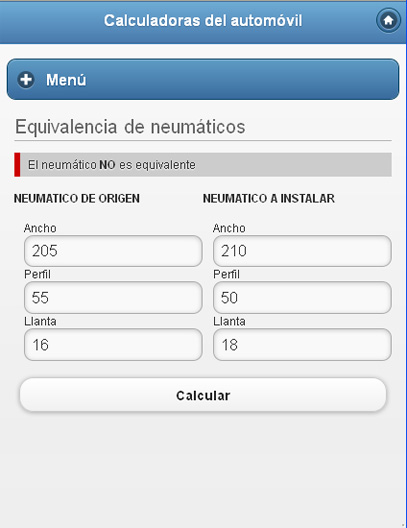Screen dimensions: 407x528
Task: Click the plus icon beside Menú
Action: [x=26, y=80]
